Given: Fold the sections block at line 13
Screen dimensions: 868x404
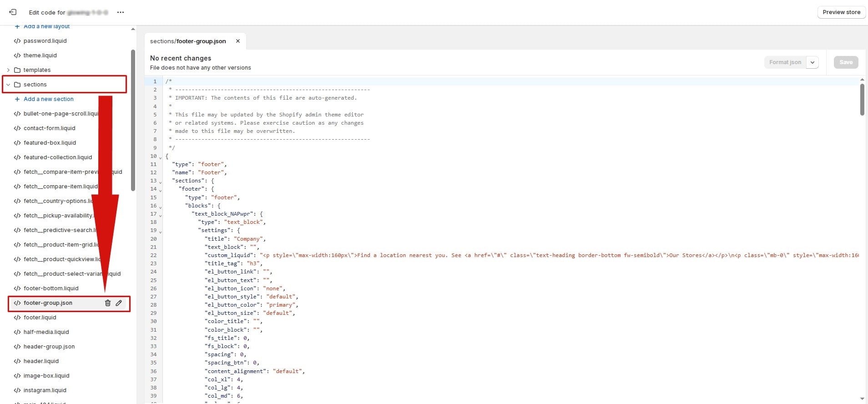Looking at the screenshot, I should coord(160,182).
